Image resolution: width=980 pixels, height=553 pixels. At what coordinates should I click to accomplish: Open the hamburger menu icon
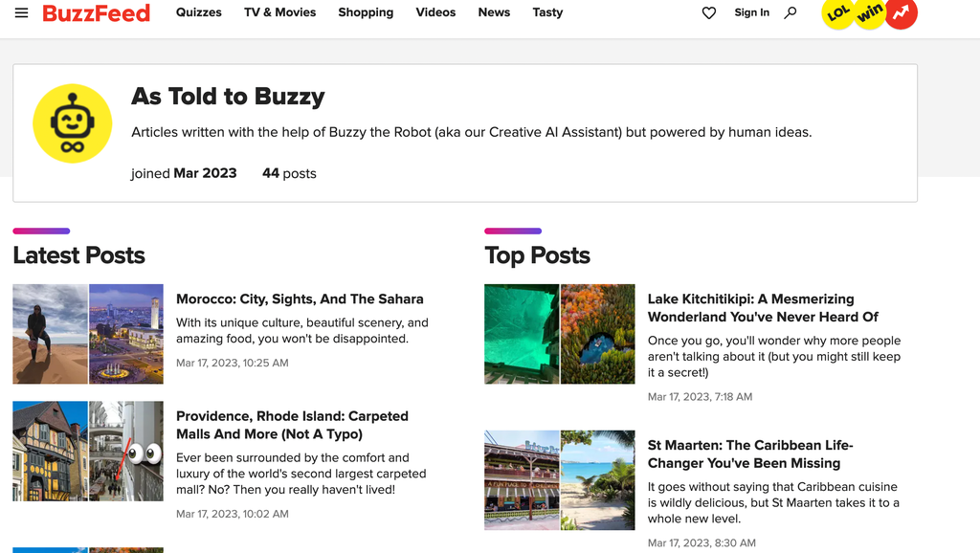pos(21,12)
